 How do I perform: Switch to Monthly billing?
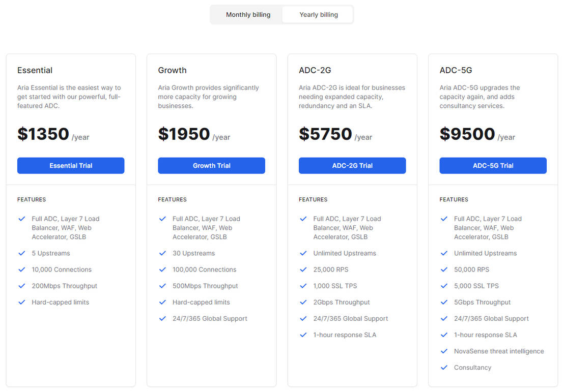point(248,15)
